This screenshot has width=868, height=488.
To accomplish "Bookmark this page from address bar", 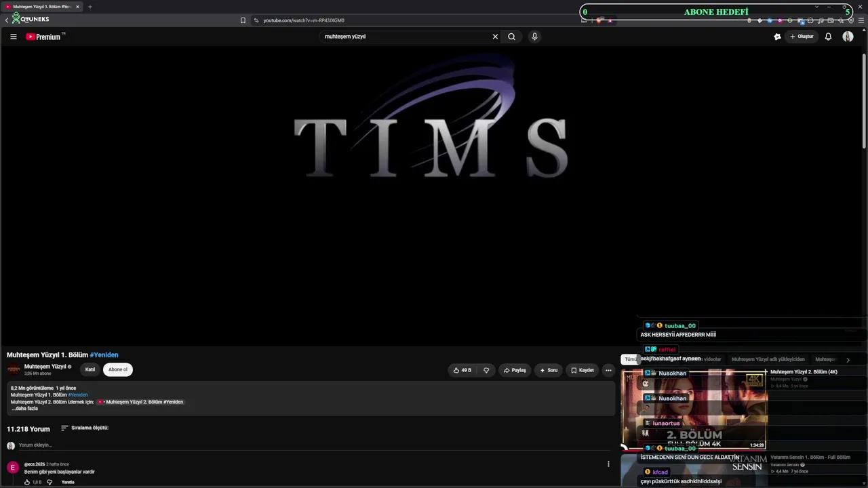I will click(243, 20).
